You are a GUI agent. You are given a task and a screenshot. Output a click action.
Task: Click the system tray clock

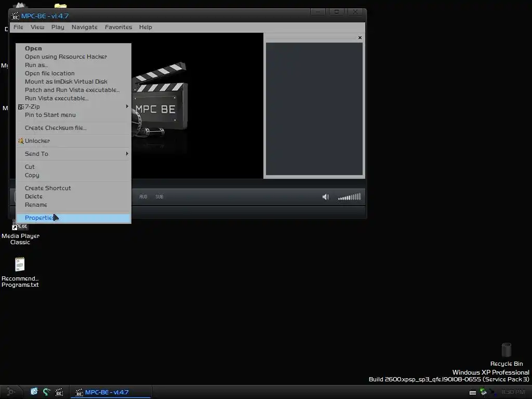pos(513,392)
